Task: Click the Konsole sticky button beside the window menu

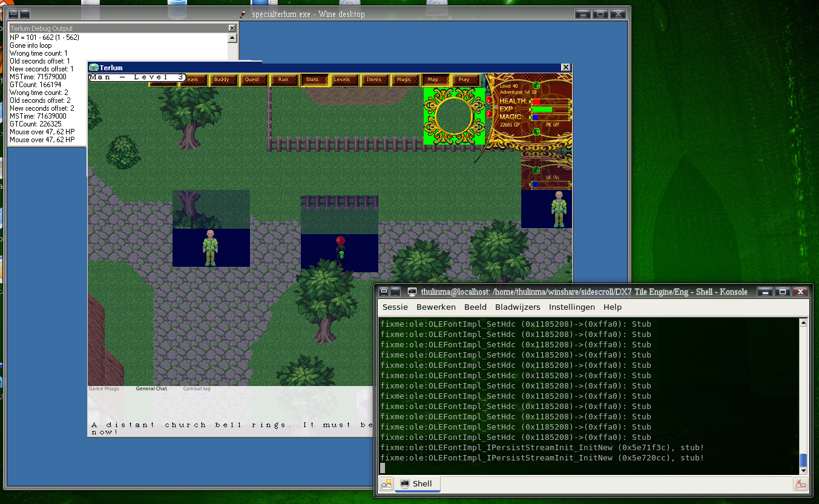Action: click(395, 292)
